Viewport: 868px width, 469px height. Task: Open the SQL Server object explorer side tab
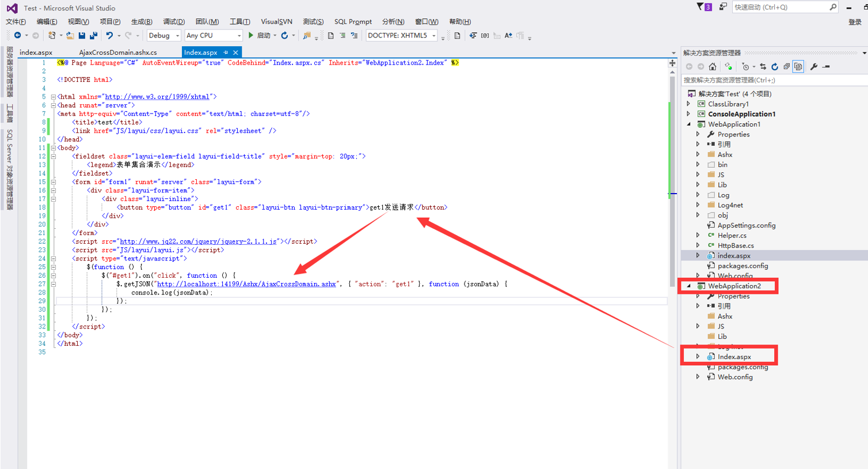[9, 169]
